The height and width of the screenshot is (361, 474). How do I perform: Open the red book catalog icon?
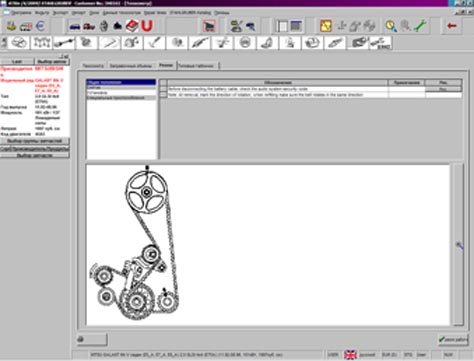click(132, 26)
